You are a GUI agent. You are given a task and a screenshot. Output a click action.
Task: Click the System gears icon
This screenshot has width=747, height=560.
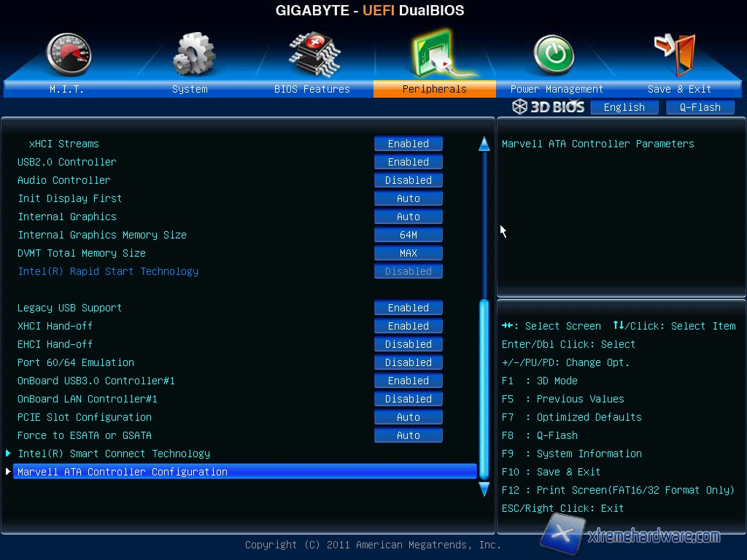pos(193,55)
